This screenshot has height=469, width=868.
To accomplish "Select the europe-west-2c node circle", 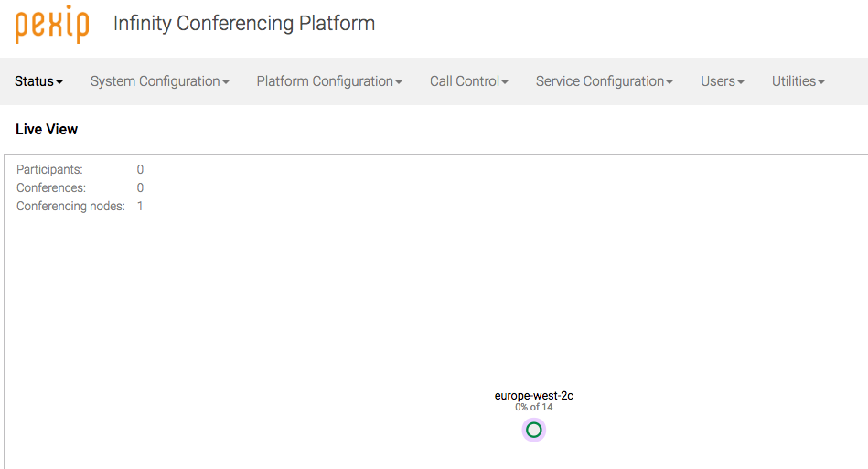I will 534,430.
